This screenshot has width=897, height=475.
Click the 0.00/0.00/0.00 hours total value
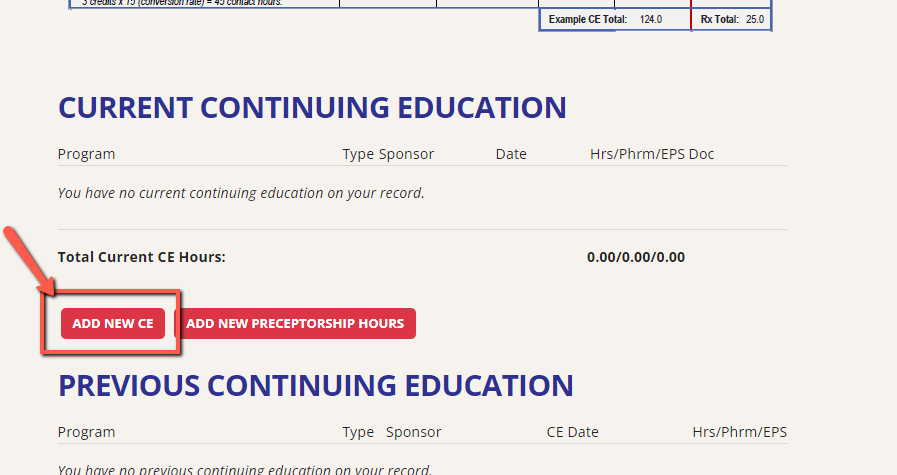click(x=636, y=257)
